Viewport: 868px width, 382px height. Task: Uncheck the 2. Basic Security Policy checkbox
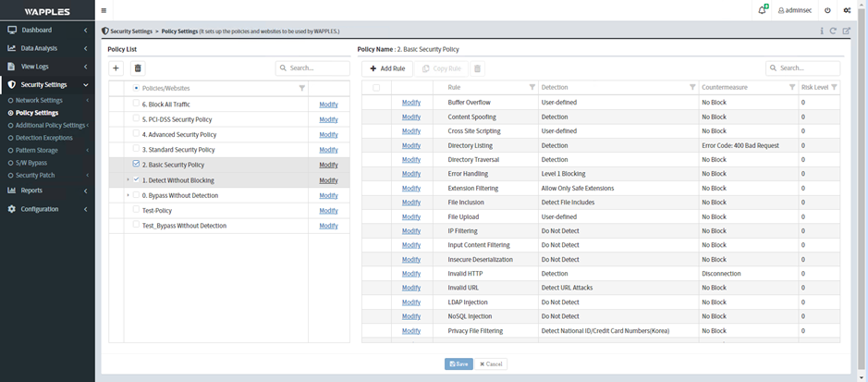click(x=136, y=165)
